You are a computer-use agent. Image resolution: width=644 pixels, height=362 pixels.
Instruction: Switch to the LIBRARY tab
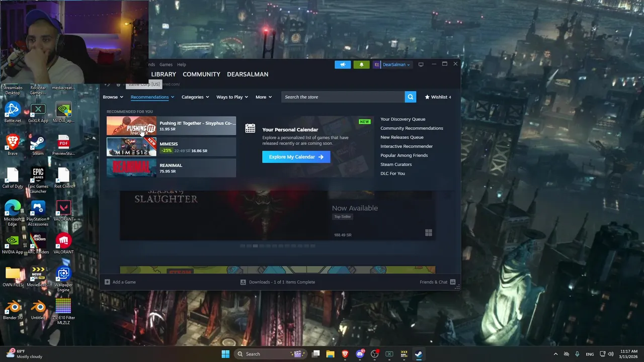click(x=164, y=74)
